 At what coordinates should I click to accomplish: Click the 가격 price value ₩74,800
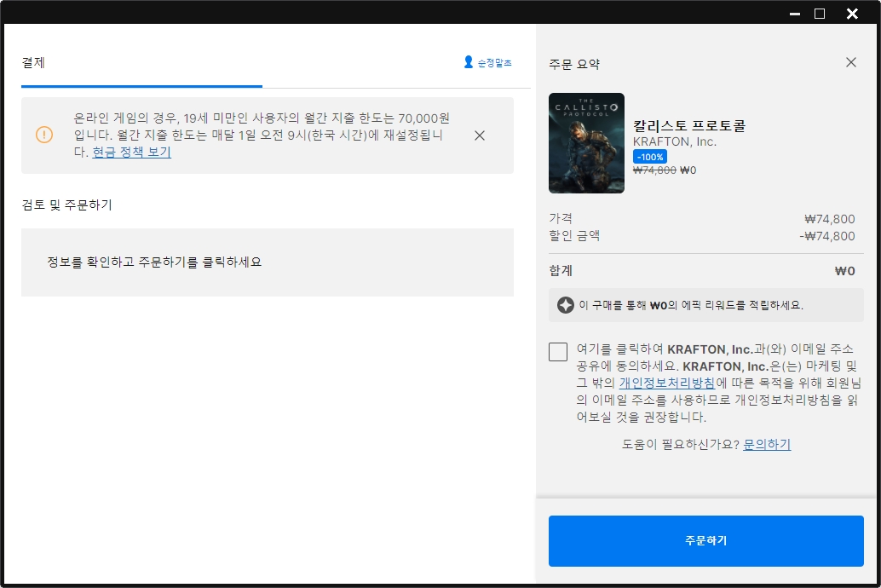point(829,219)
